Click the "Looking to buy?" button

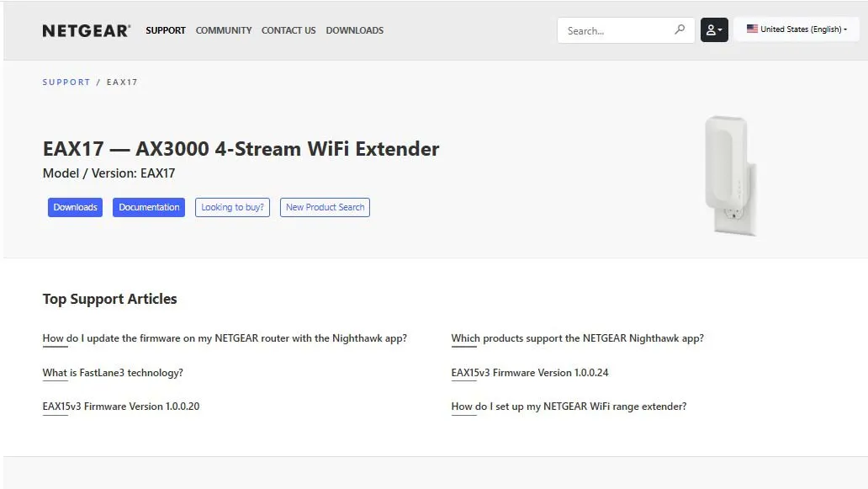coord(232,207)
